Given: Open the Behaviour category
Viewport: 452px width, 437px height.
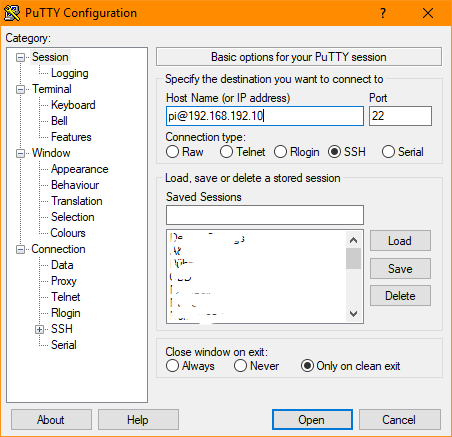Looking at the screenshot, I should (x=75, y=185).
